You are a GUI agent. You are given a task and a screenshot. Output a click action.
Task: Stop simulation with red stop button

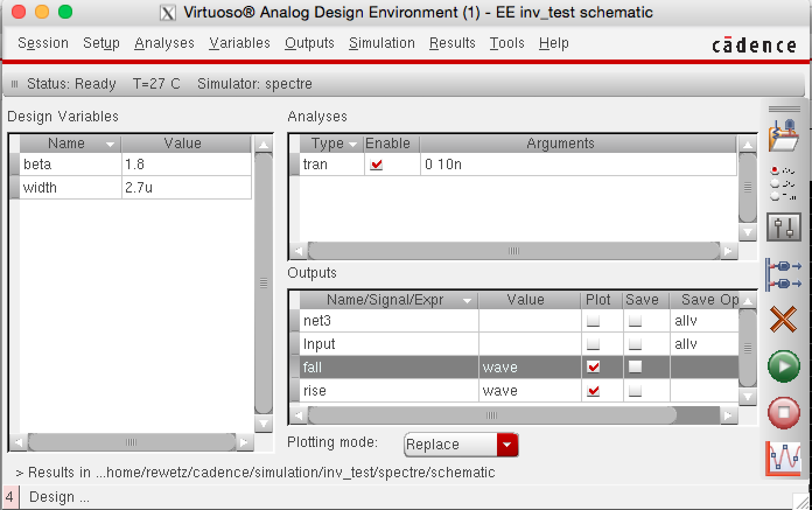783,413
